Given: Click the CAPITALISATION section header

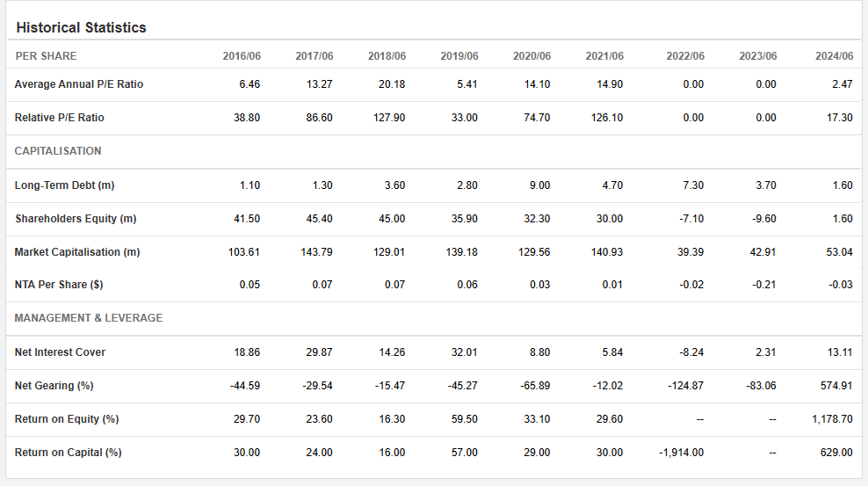Looking at the screenshot, I should tap(58, 151).
